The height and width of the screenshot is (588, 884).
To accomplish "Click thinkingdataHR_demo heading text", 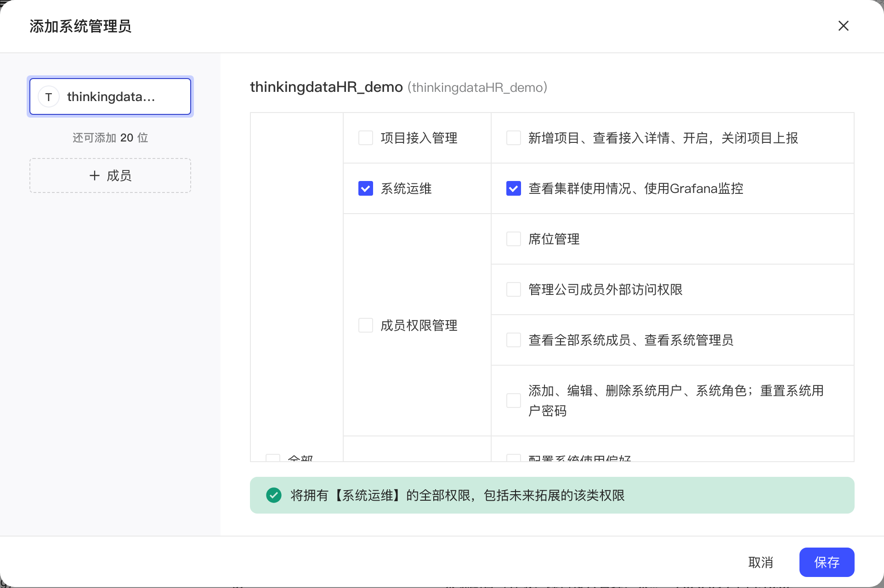I will tap(326, 87).
